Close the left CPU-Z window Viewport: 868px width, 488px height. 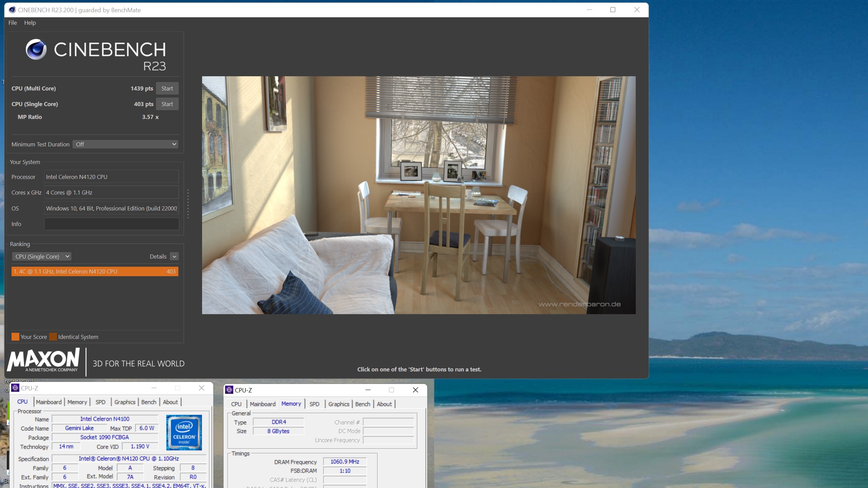pyautogui.click(x=201, y=388)
